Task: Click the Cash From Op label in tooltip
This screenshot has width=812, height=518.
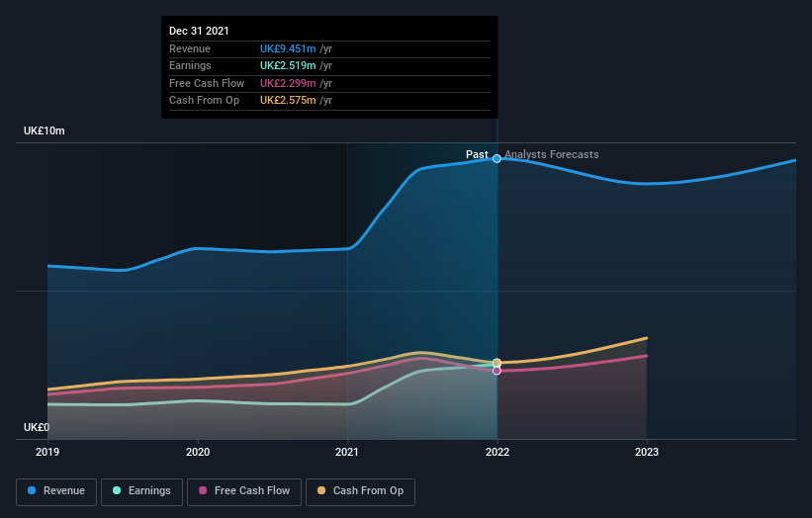Action: [204, 101]
